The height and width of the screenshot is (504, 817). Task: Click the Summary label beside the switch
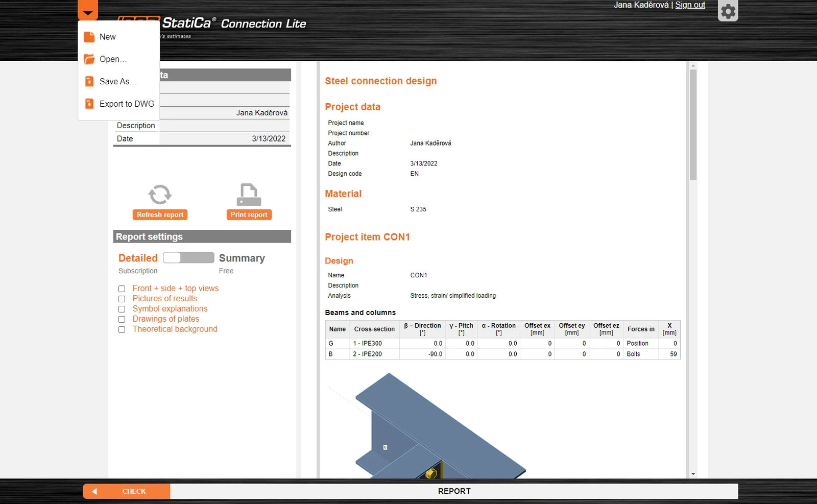click(242, 258)
